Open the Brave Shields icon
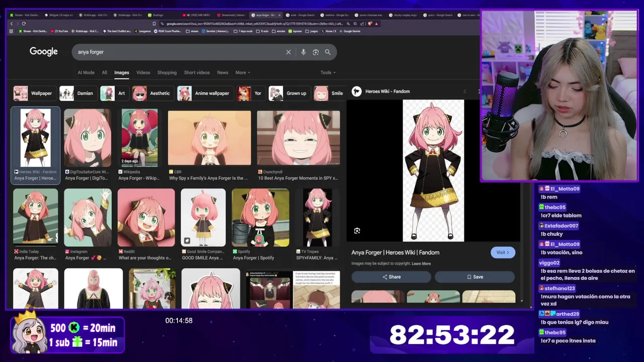Screen dimensions: 644x362 370,24
